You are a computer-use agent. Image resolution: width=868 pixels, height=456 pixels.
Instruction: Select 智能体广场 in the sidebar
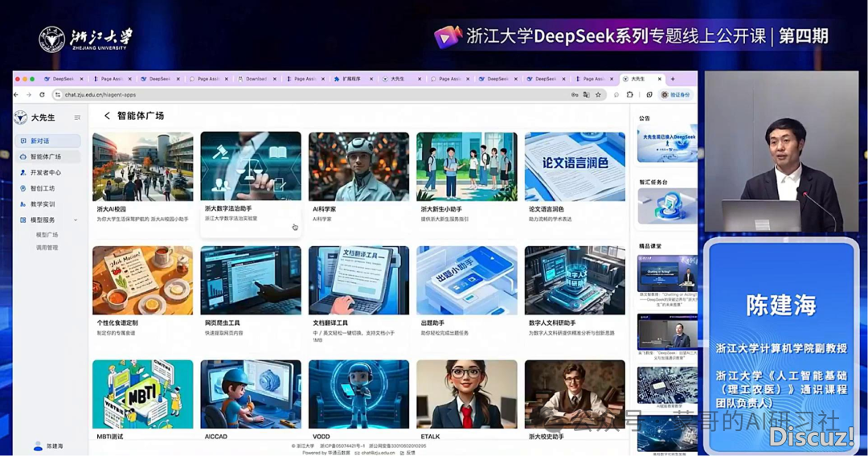tap(47, 157)
